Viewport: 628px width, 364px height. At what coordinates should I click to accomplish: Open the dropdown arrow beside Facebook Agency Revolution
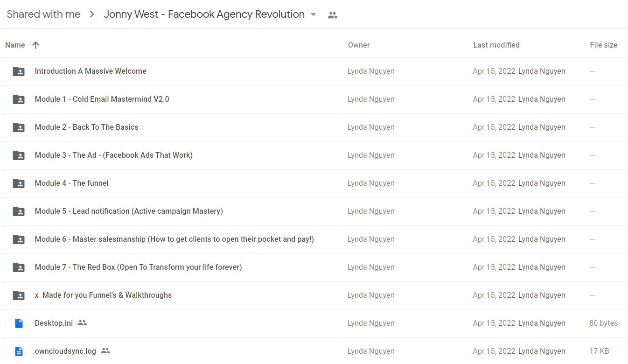(x=314, y=14)
